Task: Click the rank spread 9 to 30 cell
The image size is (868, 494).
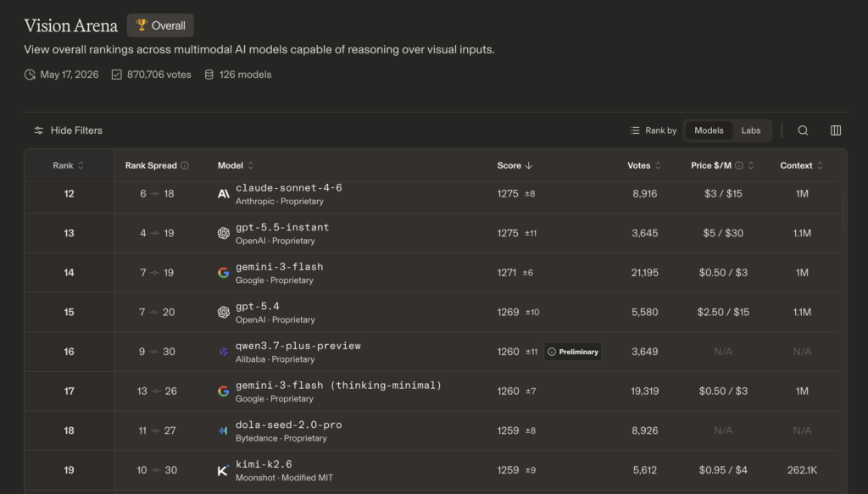Action: click(157, 352)
